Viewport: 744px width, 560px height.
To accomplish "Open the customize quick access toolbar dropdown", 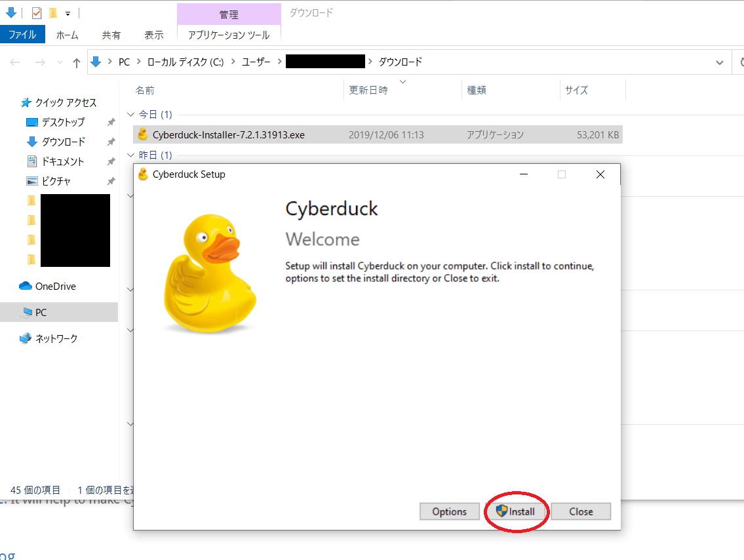I will [x=68, y=14].
